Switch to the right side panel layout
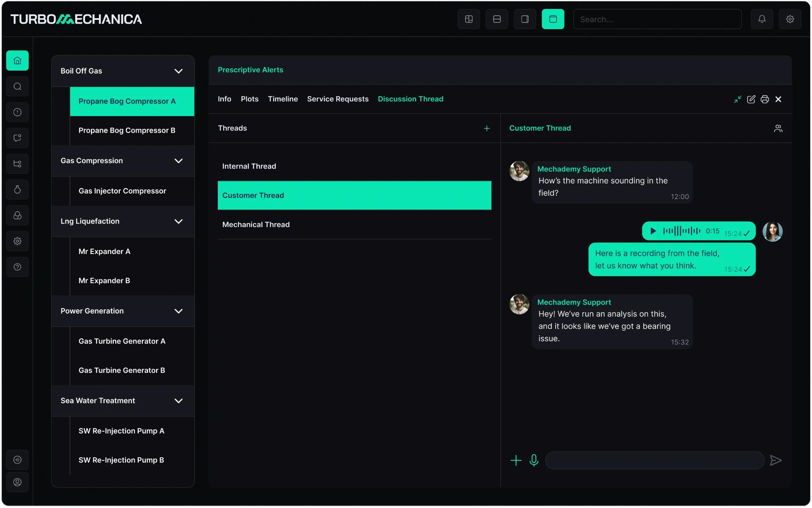 (x=525, y=19)
